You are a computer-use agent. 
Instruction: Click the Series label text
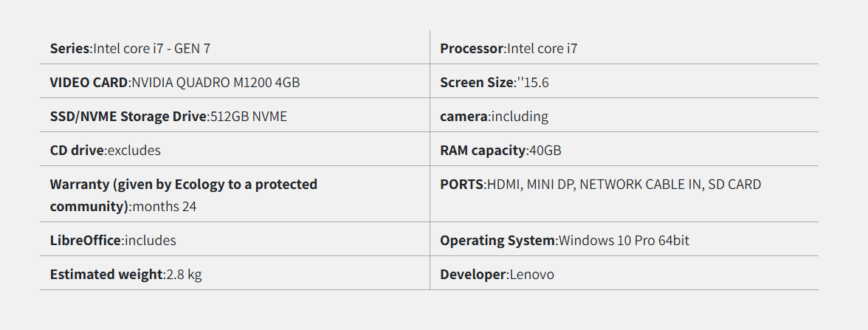(69, 49)
